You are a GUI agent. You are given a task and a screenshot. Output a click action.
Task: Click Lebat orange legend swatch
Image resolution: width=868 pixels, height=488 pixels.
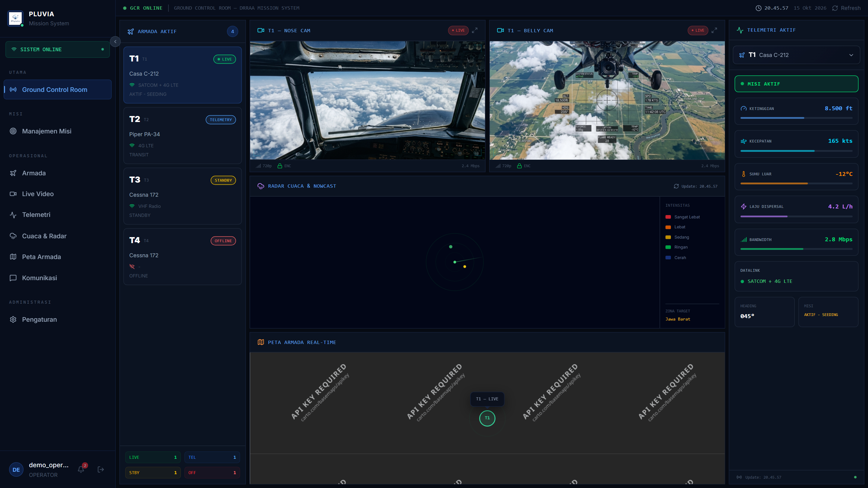pos(668,227)
